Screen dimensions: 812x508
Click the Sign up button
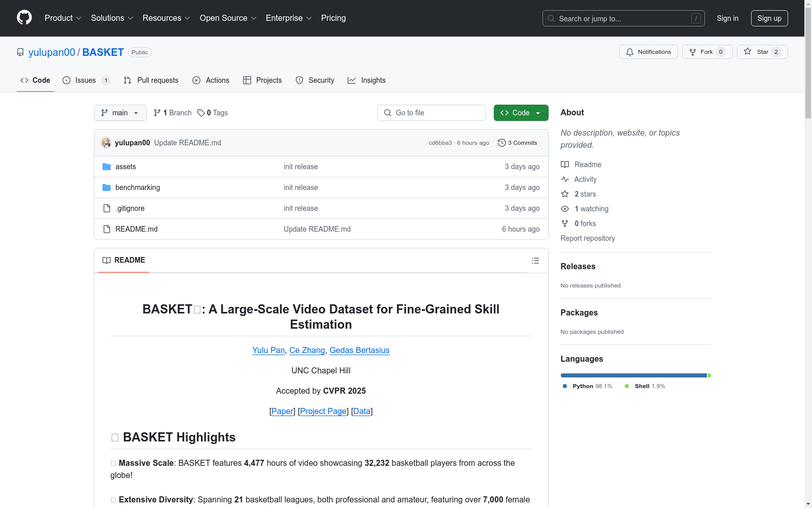(x=769, y=18)
